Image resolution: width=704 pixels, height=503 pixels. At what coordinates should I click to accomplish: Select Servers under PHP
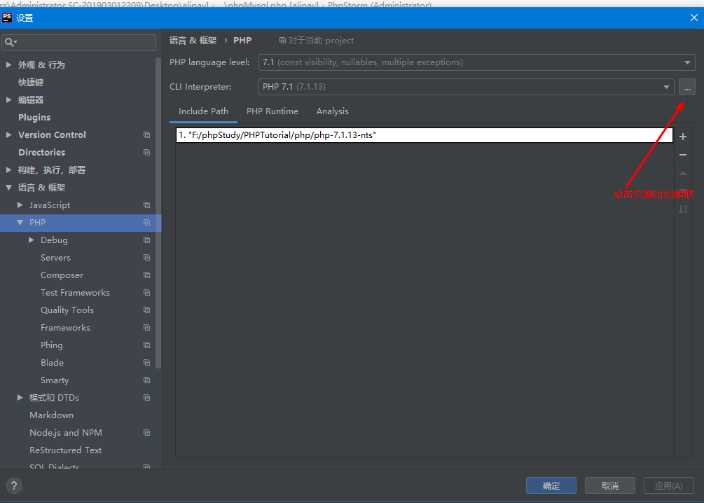pyautogui.click(x=56, y=257)
